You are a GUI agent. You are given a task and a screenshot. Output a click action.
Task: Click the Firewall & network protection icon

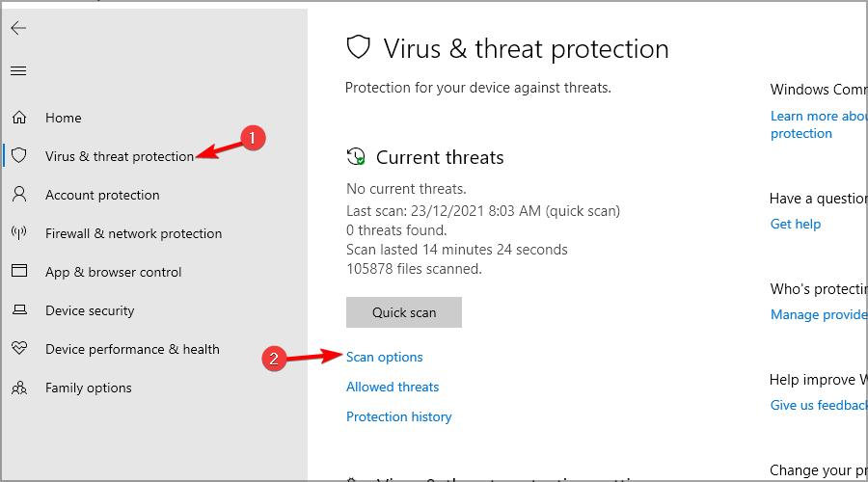pos(19,233)
